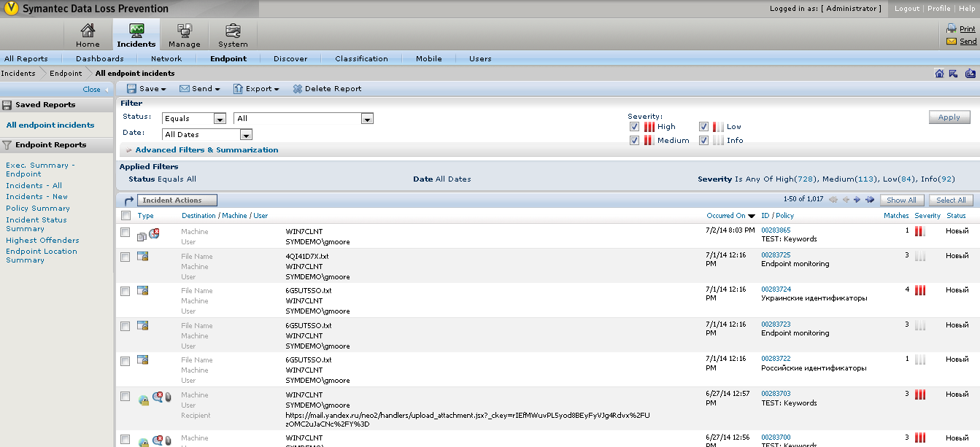Click the first page double arrow
Viewport: 980px width, 447px height.
click(x=833, y=199)
